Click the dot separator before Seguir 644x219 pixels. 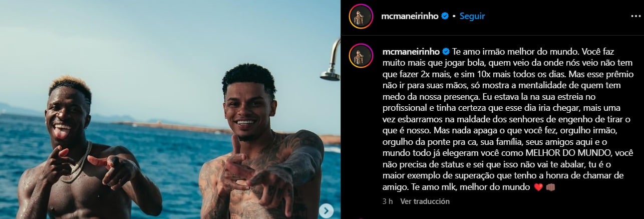point(454,16)
